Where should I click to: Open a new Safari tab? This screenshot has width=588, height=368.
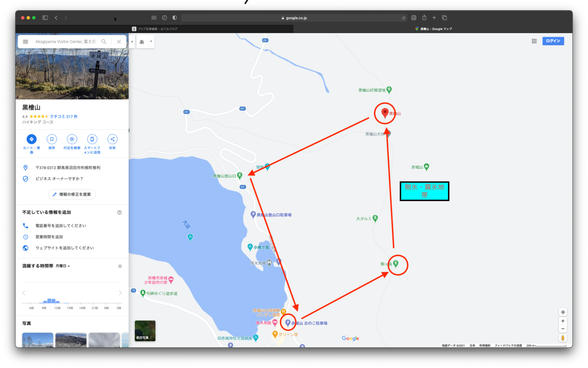tap(434, 18)
